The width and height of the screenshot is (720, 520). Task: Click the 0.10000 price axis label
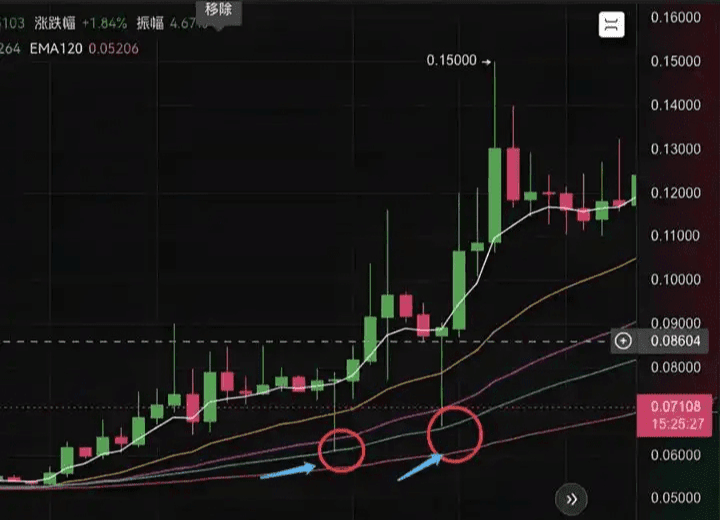pyautogui.click(x=675, y=279)
